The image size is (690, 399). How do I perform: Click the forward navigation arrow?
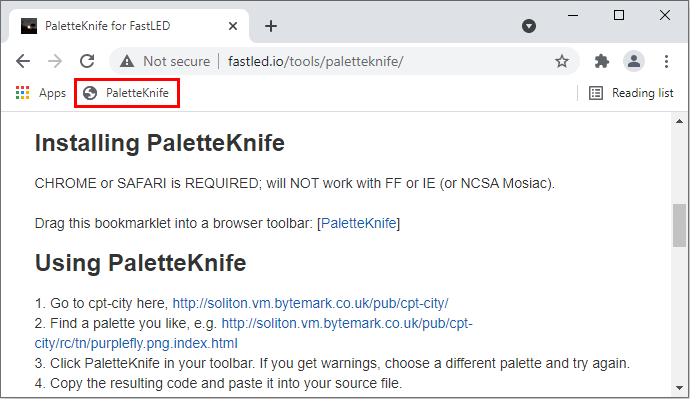pos(55,61)
